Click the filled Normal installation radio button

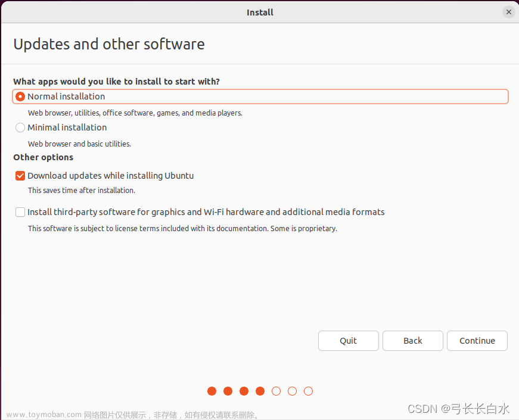(20, 96)
